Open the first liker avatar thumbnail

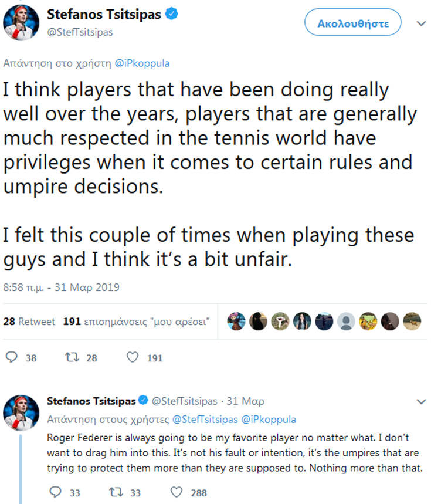click(x=237, y=321)
